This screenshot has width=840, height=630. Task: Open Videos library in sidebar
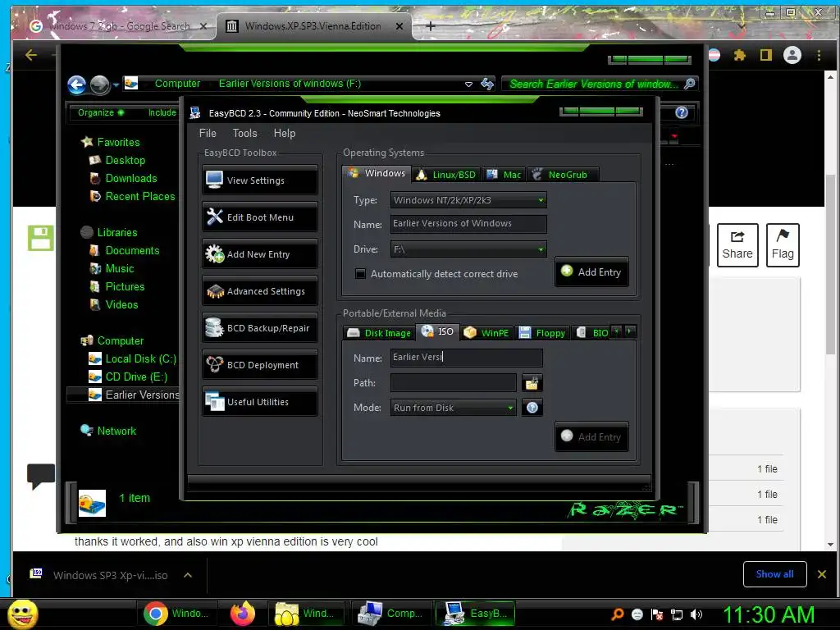[114, 305]
